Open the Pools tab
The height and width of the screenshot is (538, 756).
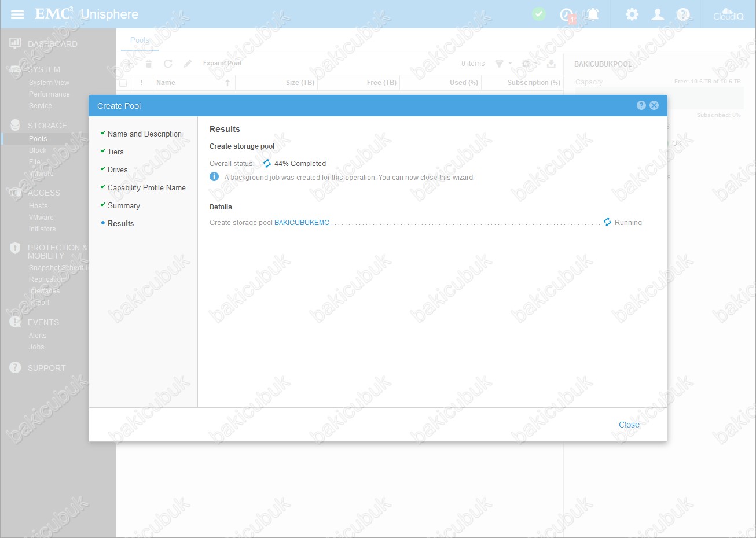coord(140,40)
